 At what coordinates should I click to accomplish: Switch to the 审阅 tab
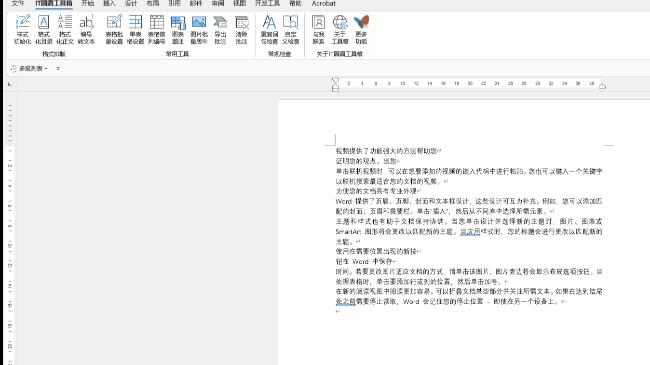point(218,3)
